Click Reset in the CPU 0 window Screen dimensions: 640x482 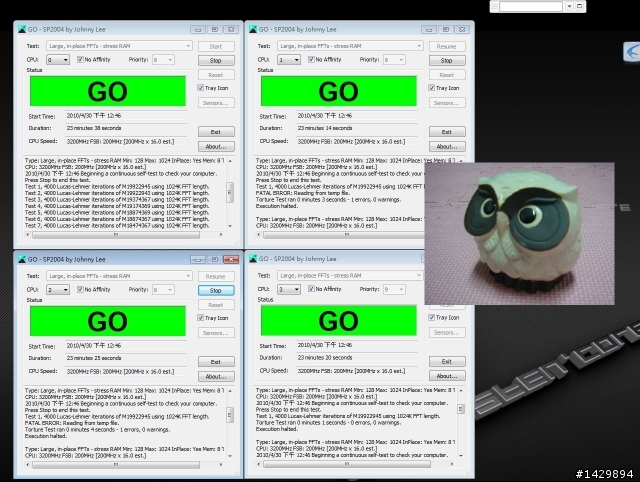click(x=216, y=75)
